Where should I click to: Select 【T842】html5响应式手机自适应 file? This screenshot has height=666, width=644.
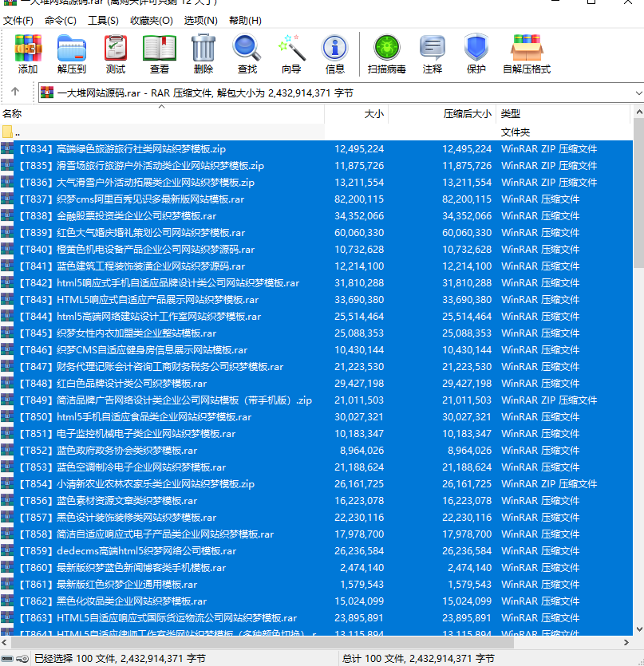coord(316,283)
